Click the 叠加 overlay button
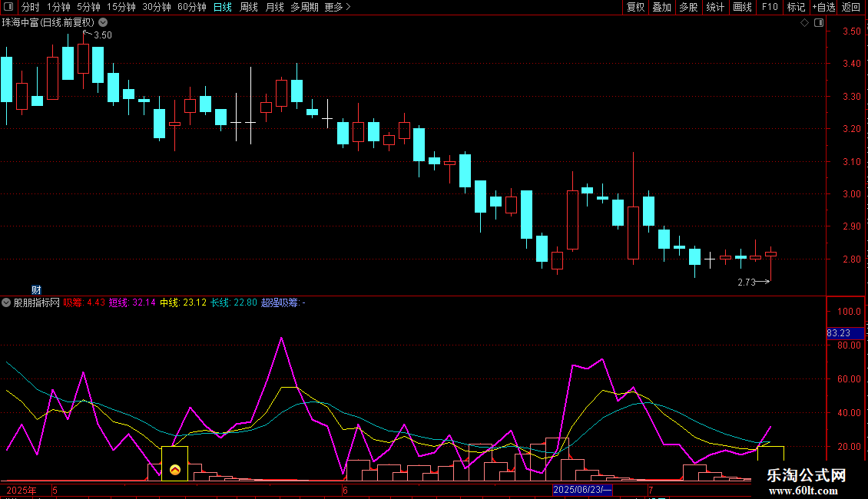868x499 pixels. tap(661, 7)
